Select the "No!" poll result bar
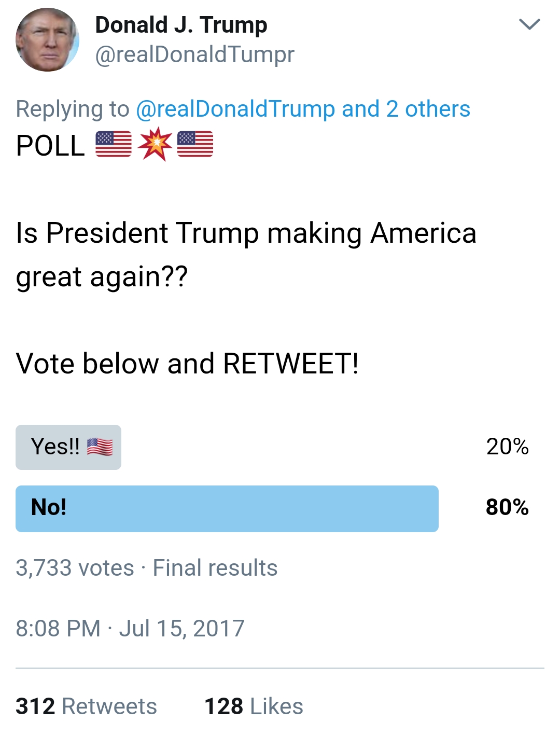 point(227,508)
